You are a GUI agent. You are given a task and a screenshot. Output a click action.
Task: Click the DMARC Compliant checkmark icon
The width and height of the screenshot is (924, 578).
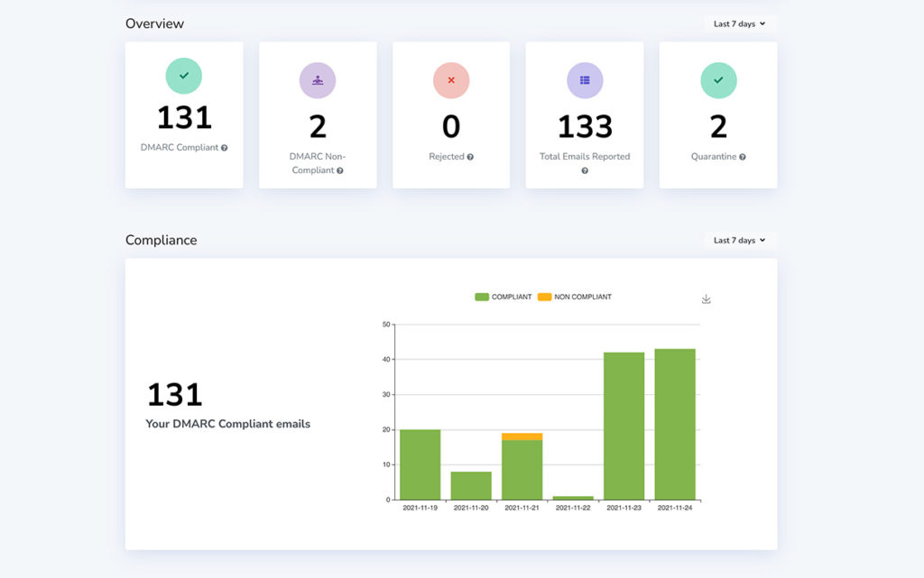click(x=184, y=76)
